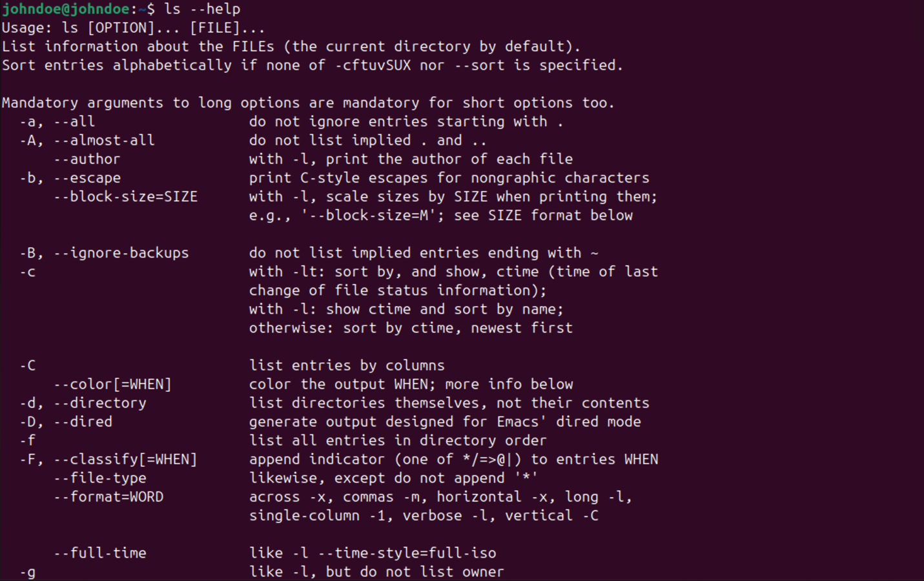This screenshot has width=924, height=581.
Task: Click the '--classify[=WHEN]' option
Action: pyautogui.click(x=125, y=459)
